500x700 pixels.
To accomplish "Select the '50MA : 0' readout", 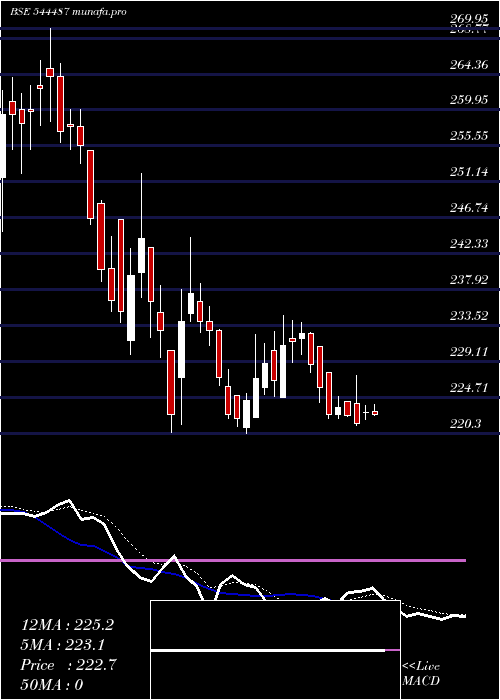I will coord(52,685).
